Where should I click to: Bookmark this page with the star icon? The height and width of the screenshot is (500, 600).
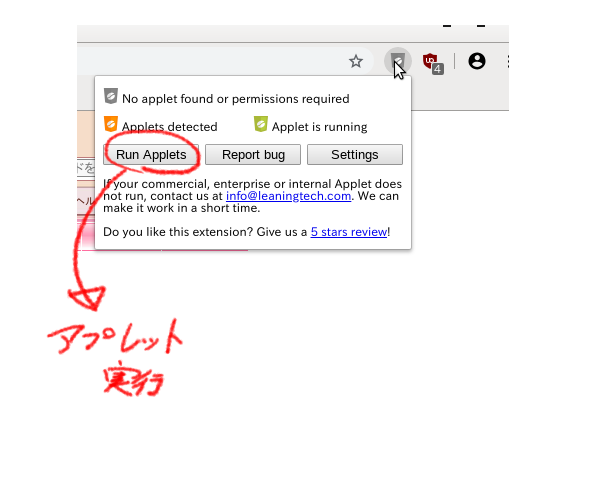[356, 61]
